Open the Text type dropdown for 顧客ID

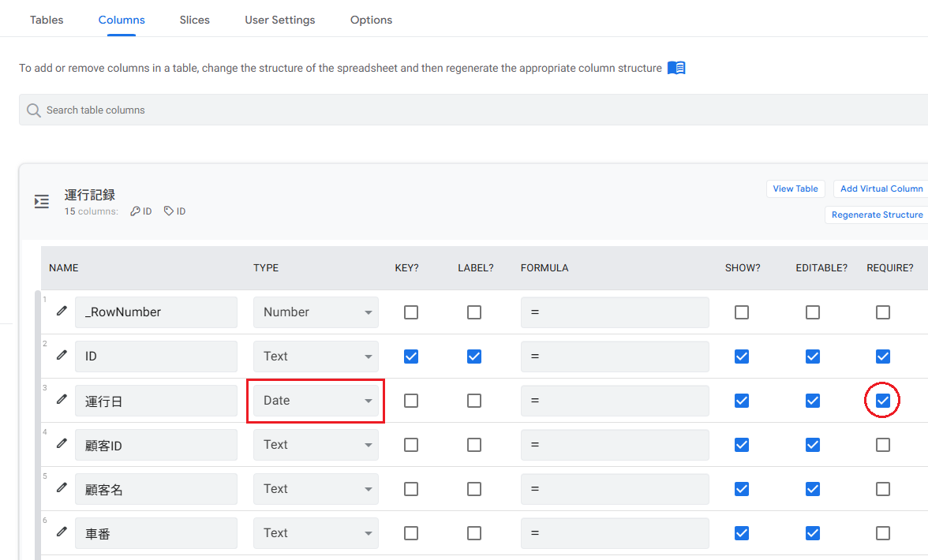point(316,445)
